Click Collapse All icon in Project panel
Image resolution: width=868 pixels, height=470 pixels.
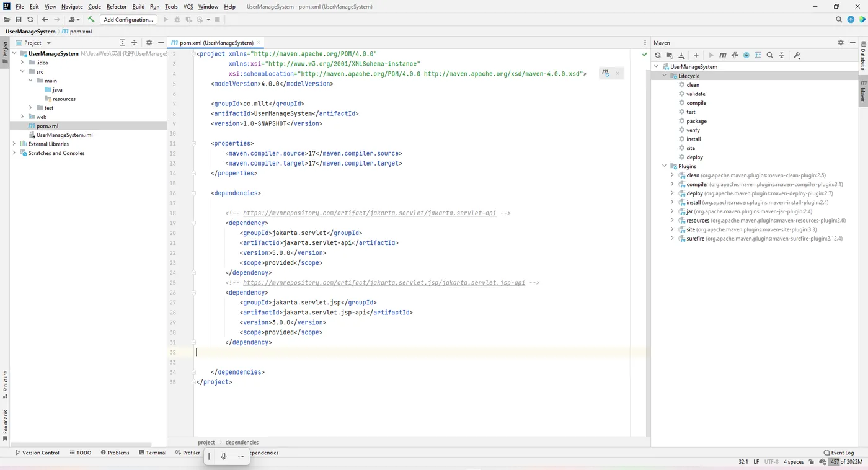(x=134, y=43)
